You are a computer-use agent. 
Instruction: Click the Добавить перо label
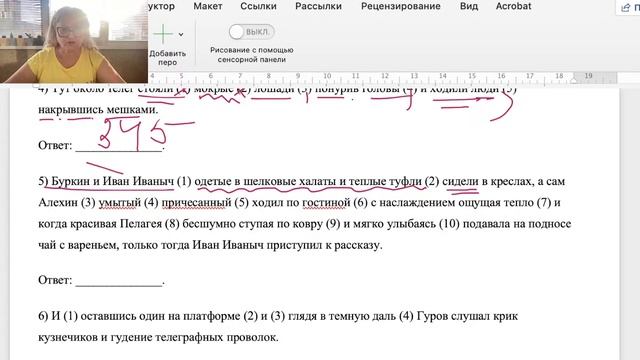(x=167, y=58)
